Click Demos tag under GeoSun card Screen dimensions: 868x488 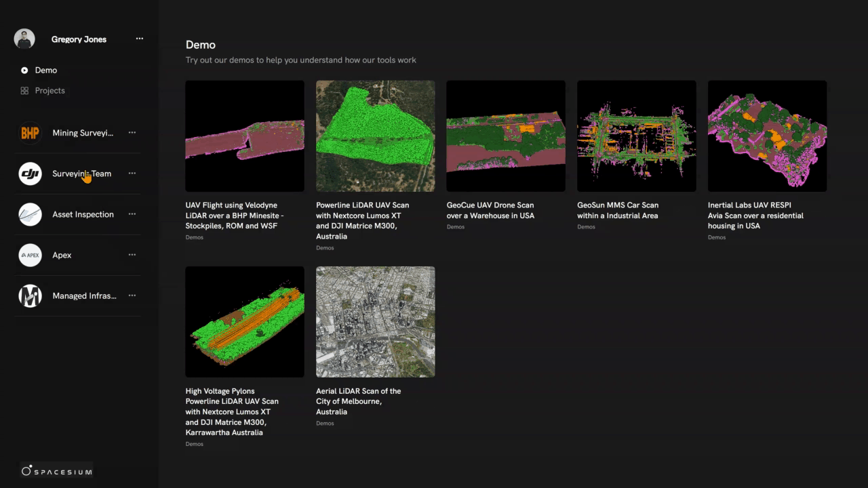(x=586, y=227)
